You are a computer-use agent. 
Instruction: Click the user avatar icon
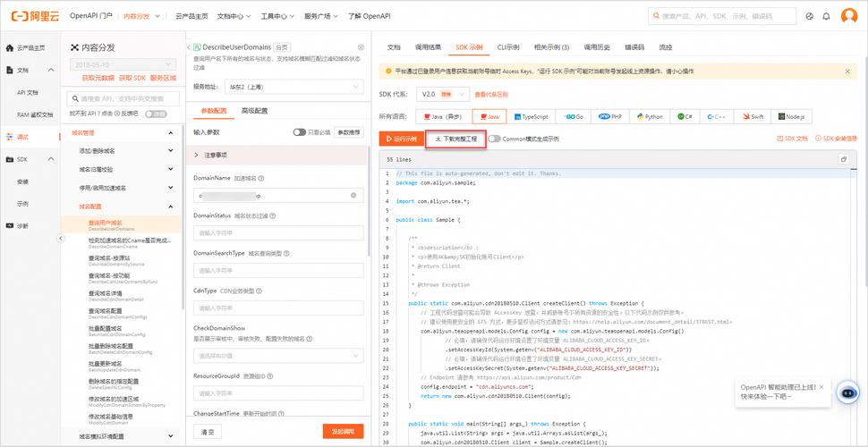(849, 16)
